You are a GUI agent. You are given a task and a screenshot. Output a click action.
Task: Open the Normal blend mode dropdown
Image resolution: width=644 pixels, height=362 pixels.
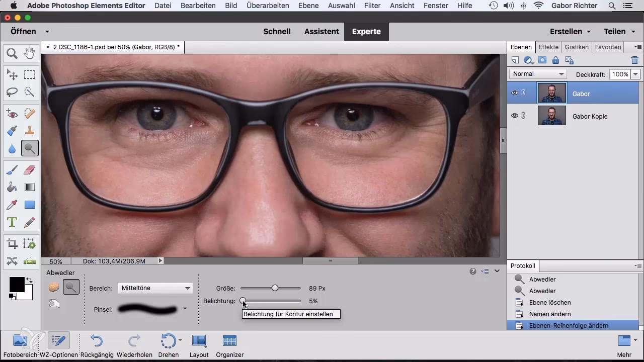pyautogui.click(x=538, y=74)
